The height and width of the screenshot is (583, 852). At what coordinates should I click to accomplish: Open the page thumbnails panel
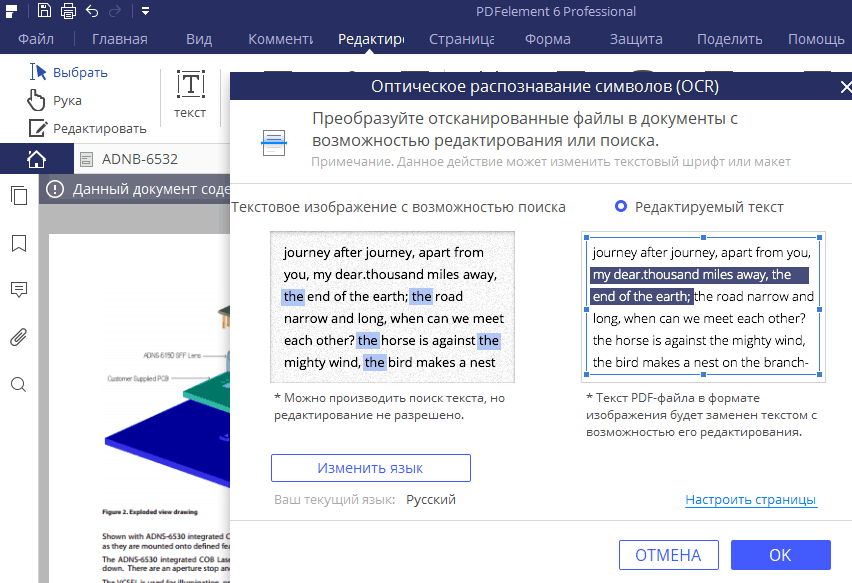(18, 196)
